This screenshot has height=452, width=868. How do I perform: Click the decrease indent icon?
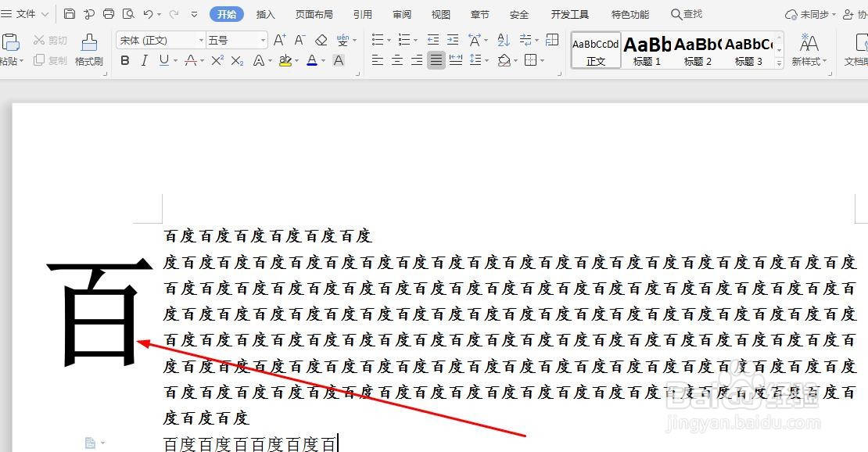click(x=433, y=40)
